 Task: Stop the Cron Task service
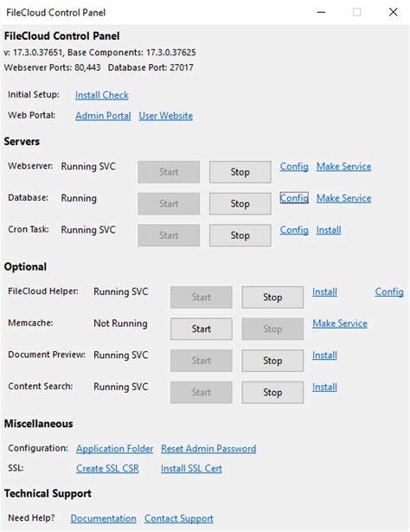point(240,235)
